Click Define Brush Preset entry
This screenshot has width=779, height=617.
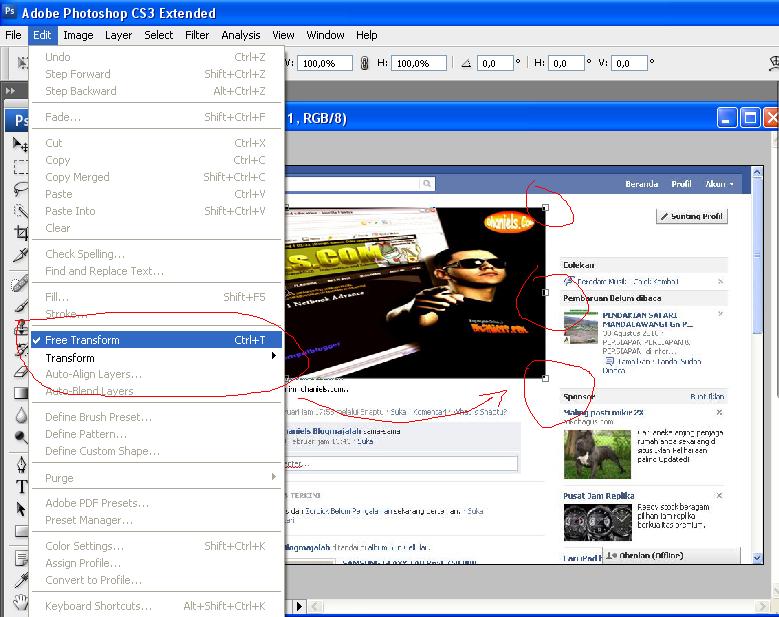[x=156, y=417]
